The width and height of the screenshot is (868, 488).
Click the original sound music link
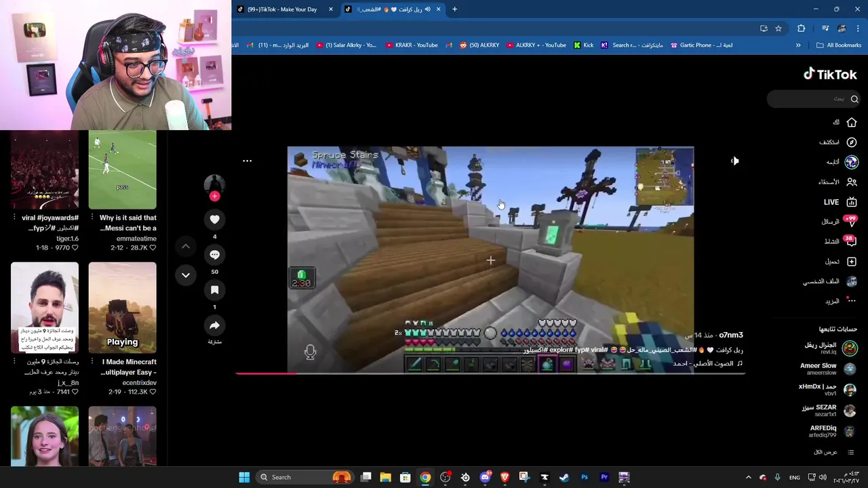click(708, 363)
